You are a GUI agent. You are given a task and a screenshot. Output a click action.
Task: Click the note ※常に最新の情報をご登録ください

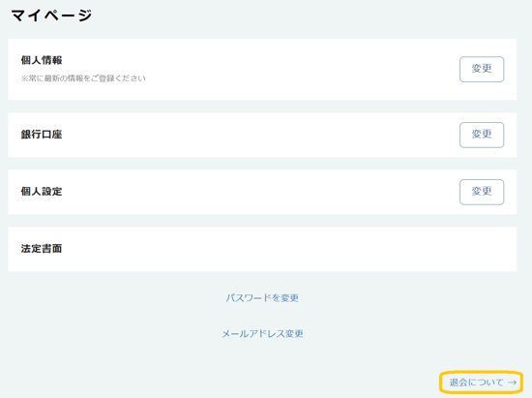pyautogui.click(x=83, y=78)
